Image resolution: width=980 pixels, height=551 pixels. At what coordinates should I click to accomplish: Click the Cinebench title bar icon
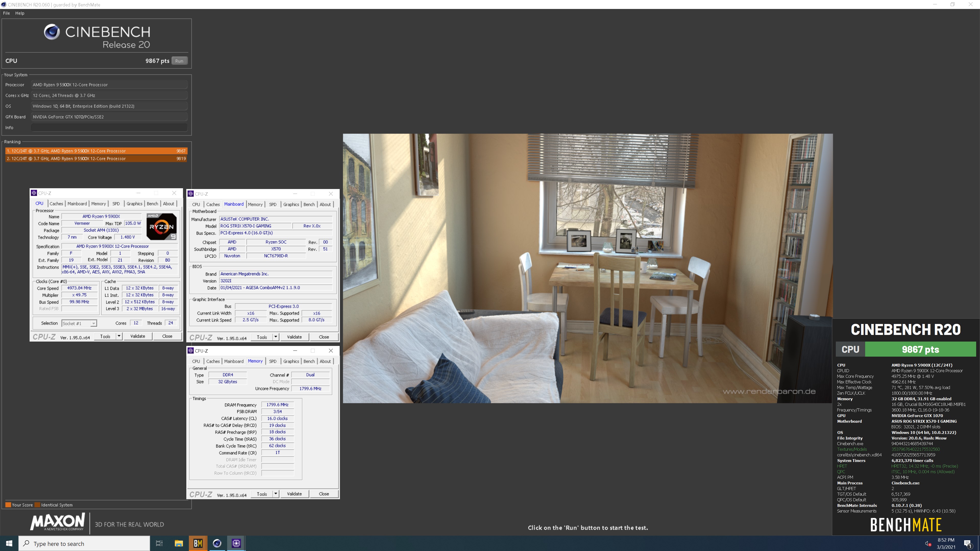[x=4, y=5]
